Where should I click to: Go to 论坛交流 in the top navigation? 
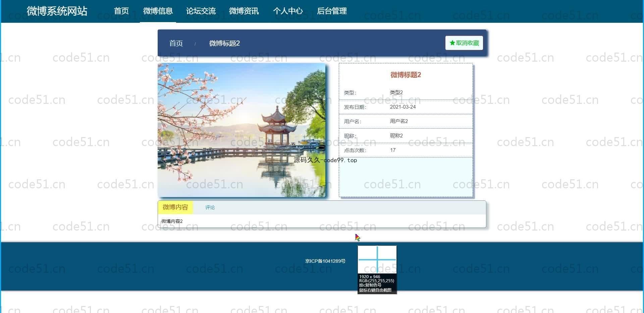(x=201, y=11)
